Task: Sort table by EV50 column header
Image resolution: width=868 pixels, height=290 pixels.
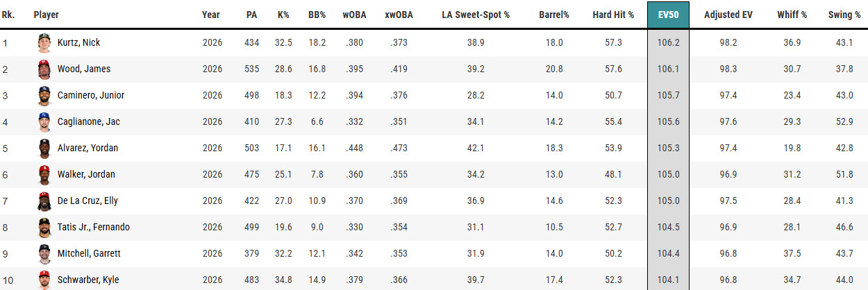Action: (668, 15)
